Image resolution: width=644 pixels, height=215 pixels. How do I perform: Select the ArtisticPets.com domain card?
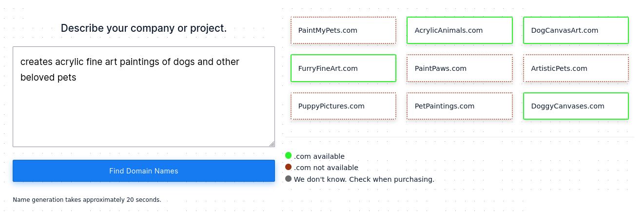click(576, 68)
